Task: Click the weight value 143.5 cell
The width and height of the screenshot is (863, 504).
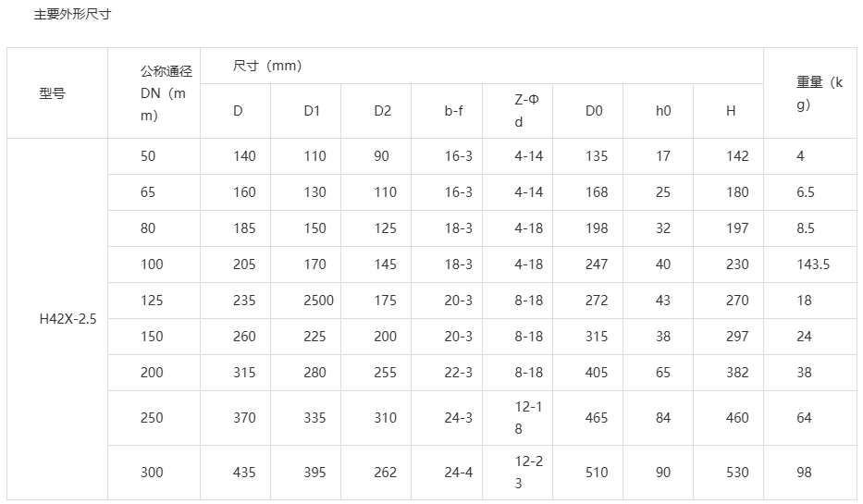Action: pyautogui.click(x=810, y=264)
